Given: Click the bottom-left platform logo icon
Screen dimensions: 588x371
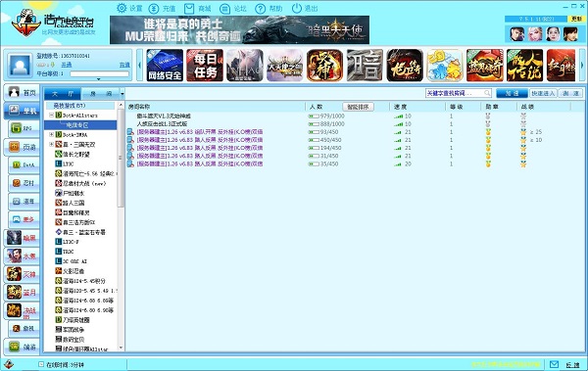Looking at the screenshot, I should click(8, 364).
